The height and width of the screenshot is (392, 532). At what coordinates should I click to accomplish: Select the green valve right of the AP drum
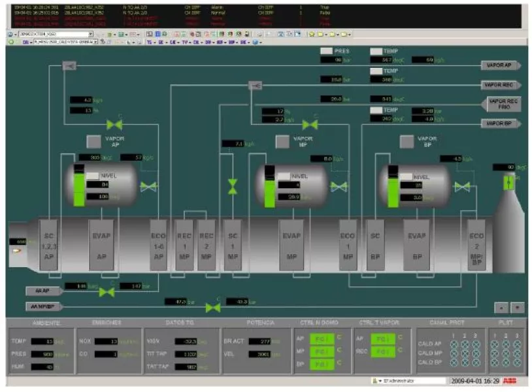point(149,187)
